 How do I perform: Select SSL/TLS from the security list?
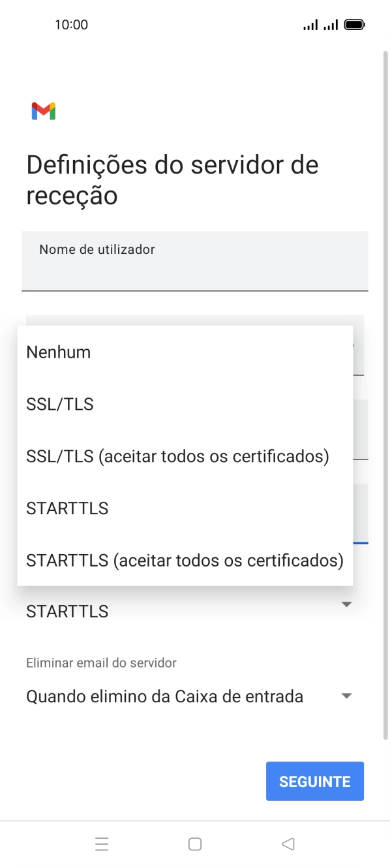(x=59, y=404)
